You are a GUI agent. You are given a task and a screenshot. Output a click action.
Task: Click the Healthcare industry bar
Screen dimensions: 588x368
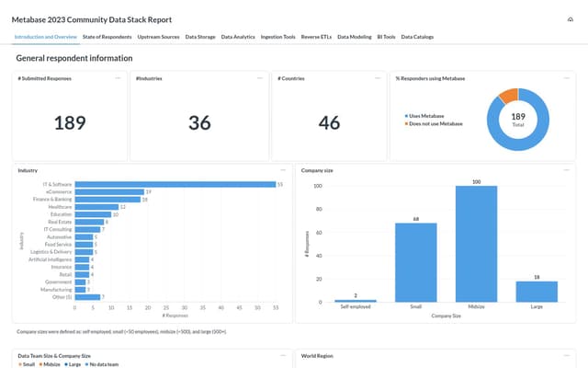tap(96, 207)
